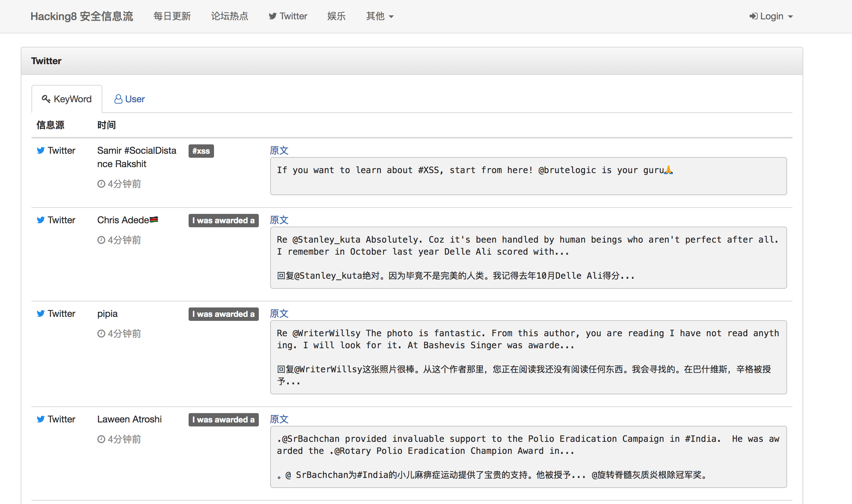Image resolution: width=852 pixels, height=504 pixels.
Task: Click Twitter bird icon in pipia row
Action: coord(41,313)
